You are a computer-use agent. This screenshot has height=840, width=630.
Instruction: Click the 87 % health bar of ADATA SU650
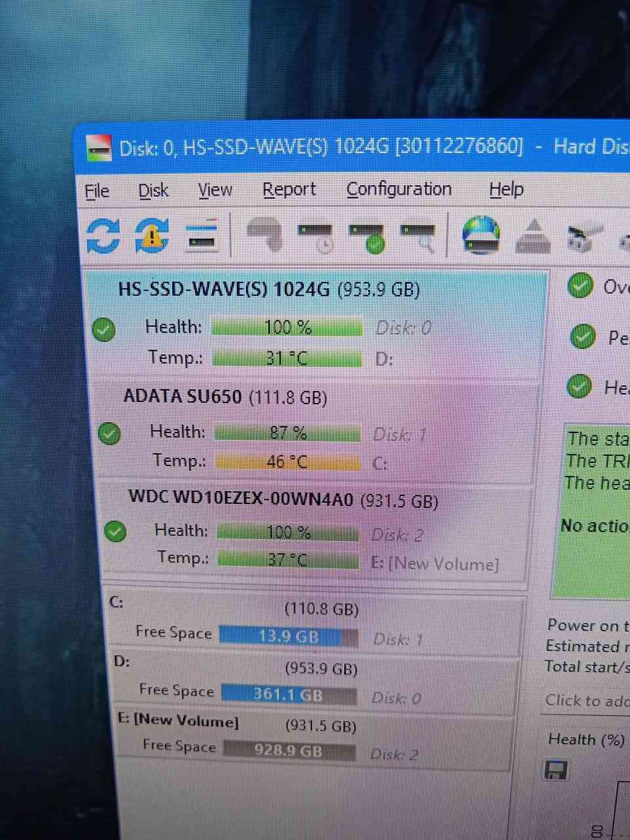click(x=287, y=433)
